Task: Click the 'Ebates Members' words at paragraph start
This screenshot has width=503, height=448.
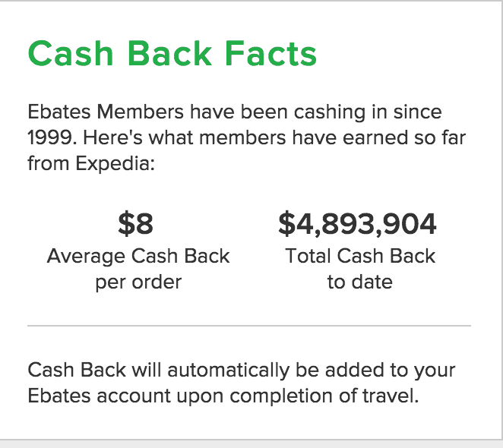Action: (x=106, y=112)
